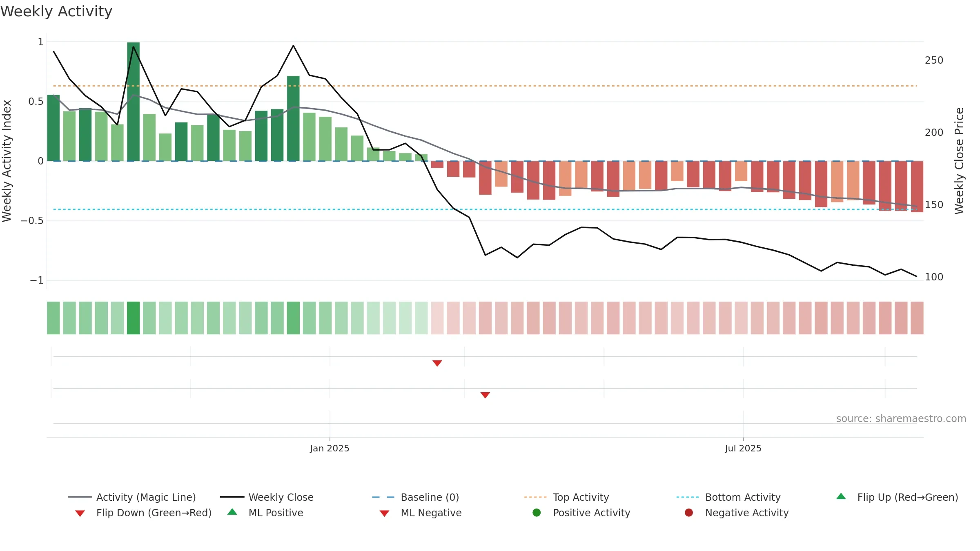The width and height of the screenshot is (980, 551).
Task: Click the Weekly Activity chart title
Action: [x=56, y=11]
